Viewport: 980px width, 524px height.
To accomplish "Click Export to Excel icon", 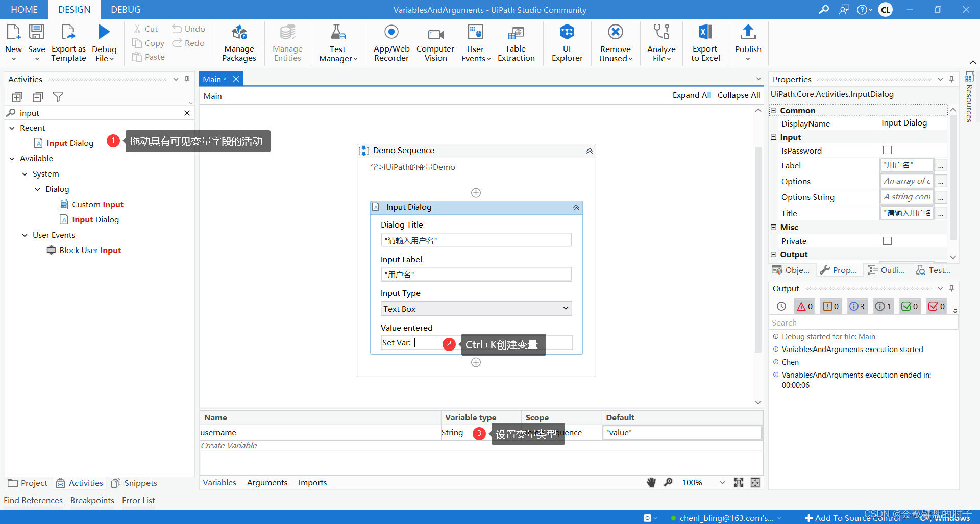I will (x=705, y=32).
